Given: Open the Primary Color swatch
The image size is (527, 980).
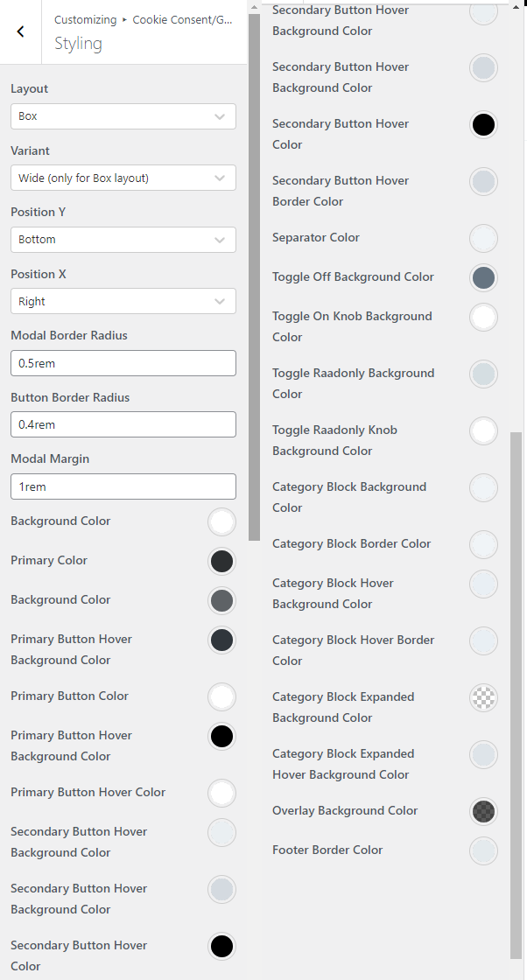Looking at the screenshot, I should pos(222,561).
